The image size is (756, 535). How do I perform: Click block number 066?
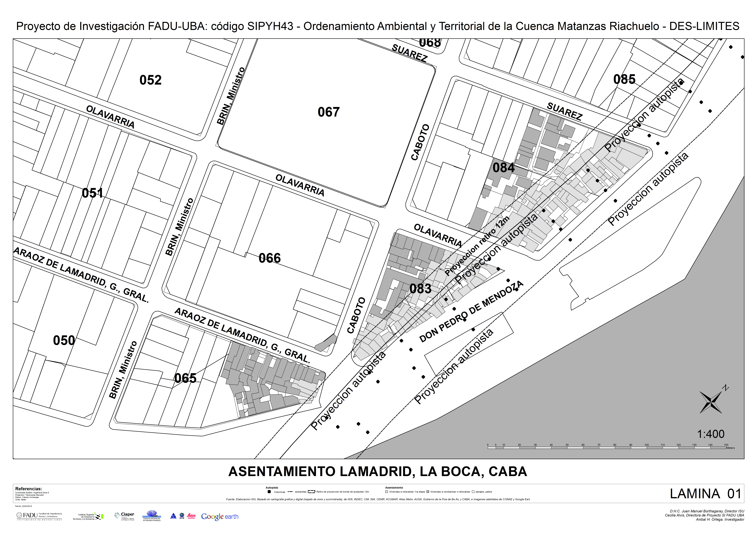[x=270, y=258]
